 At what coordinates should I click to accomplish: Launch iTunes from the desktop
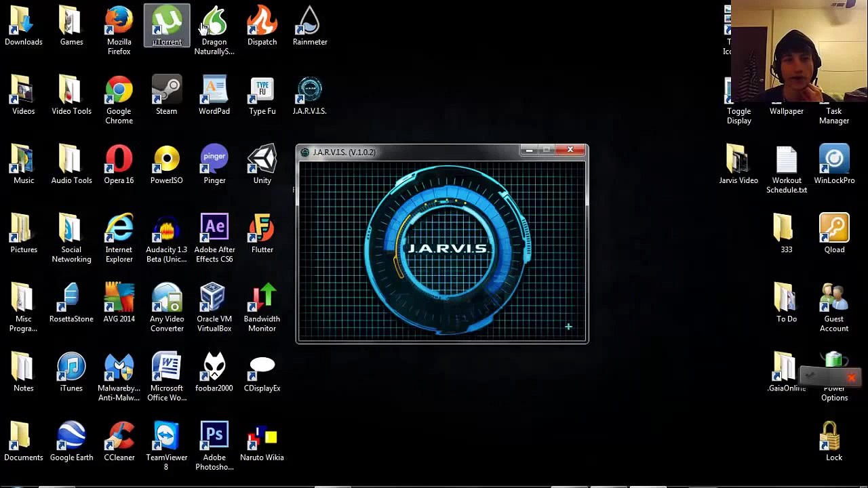[x=71, y=371]
